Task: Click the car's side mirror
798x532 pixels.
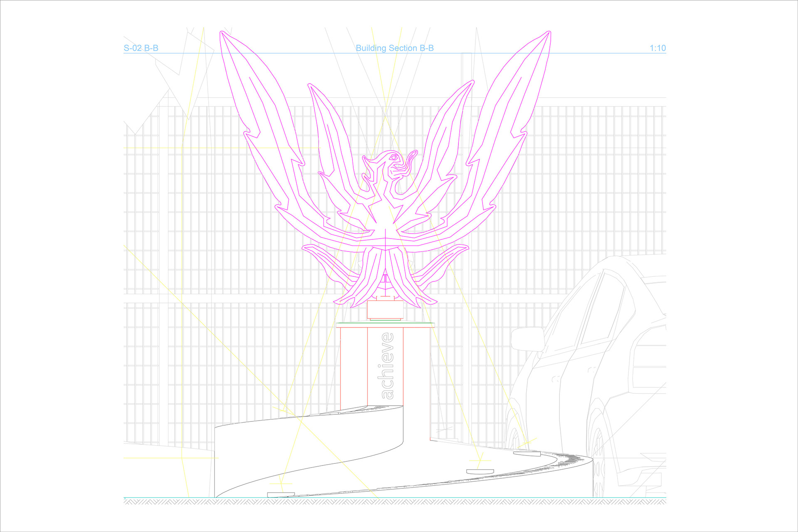Action: point(527,339)
